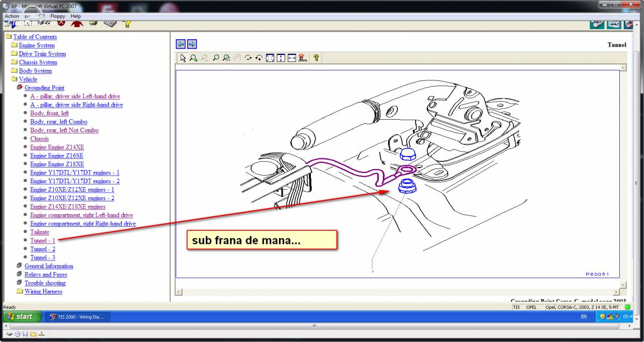Select Engine Engine Z18XE entry
This screenshot has height=342, width=644.
click(x=57, y=164)
